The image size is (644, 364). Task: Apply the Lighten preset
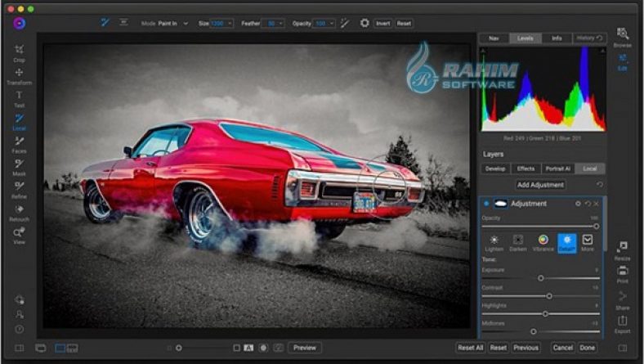494,243
